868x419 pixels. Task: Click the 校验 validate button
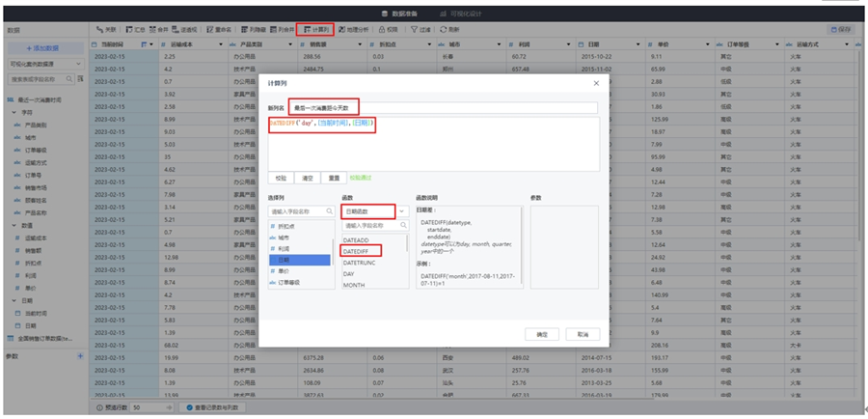tap(281, 179)
